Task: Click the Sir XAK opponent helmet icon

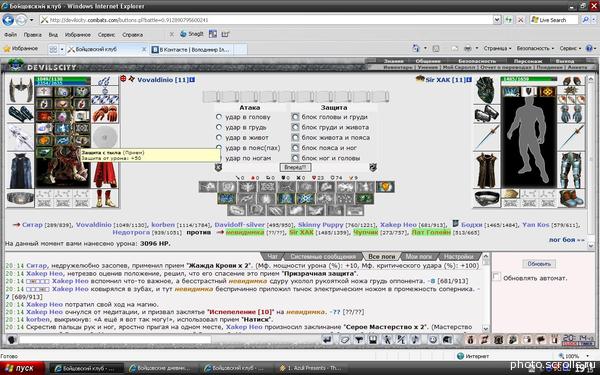Action: (x=486, y=90)
